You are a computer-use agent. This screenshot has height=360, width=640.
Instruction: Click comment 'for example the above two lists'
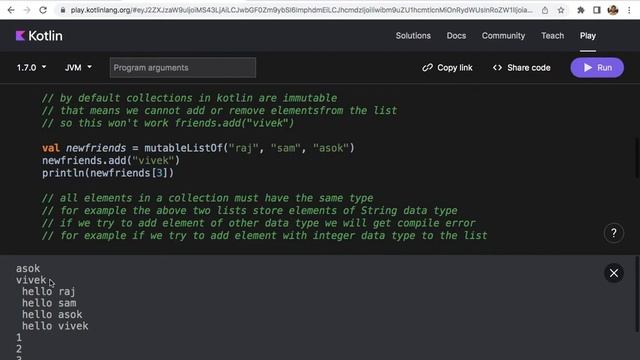click(249, 211)
